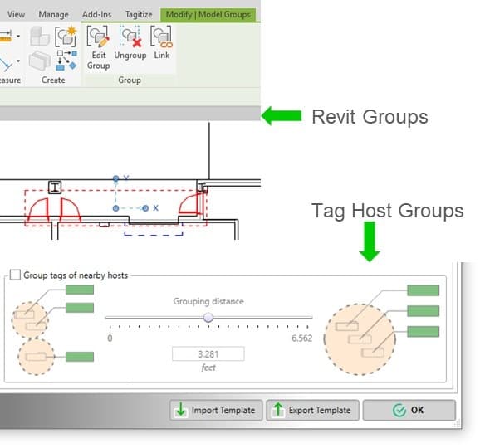Open the Manage ribbon tab
This screenshot has height=448, width=480.
point(54,14)
